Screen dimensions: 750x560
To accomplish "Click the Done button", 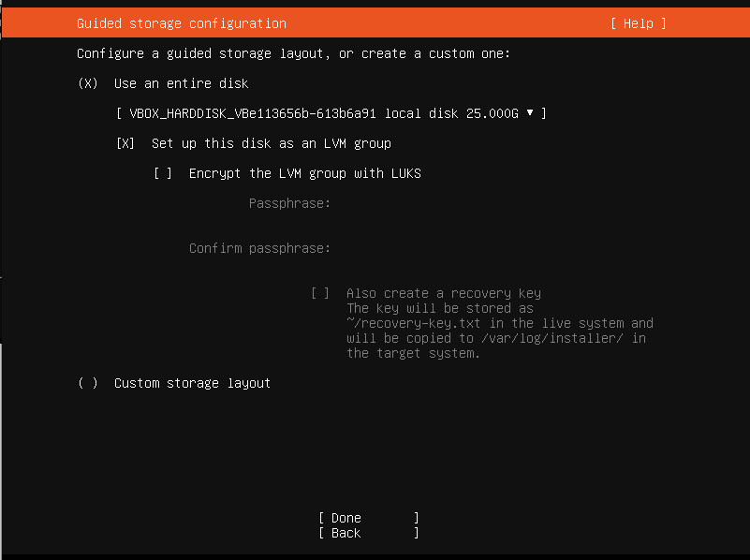I will pos(369,518).
